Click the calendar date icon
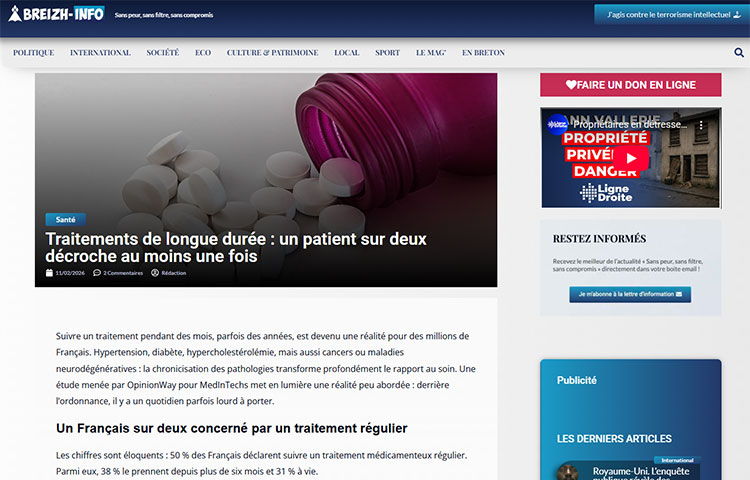 [x=49, y=273]
